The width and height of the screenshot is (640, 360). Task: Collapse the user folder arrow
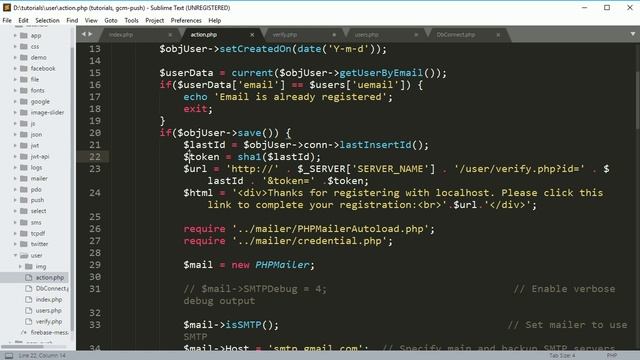click(15, 256)
